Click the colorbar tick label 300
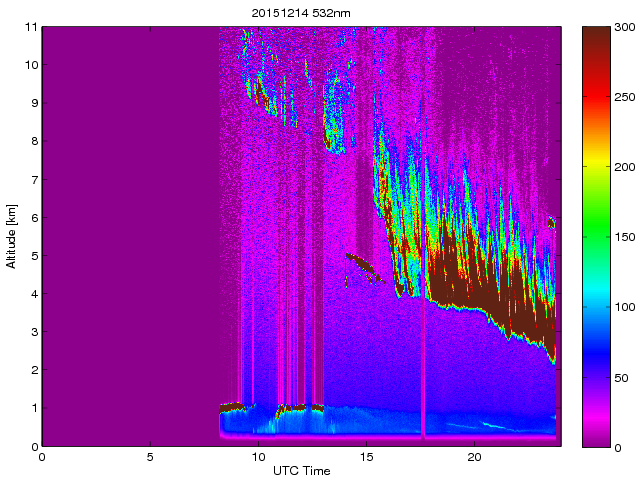 click(624, 27)
